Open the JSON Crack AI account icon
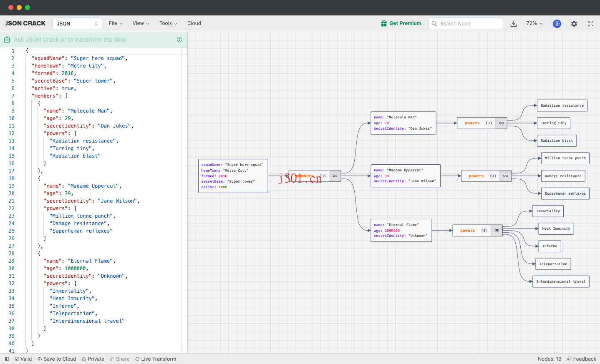Viewport: 600px width, 364px height. (x=557, y=24)
